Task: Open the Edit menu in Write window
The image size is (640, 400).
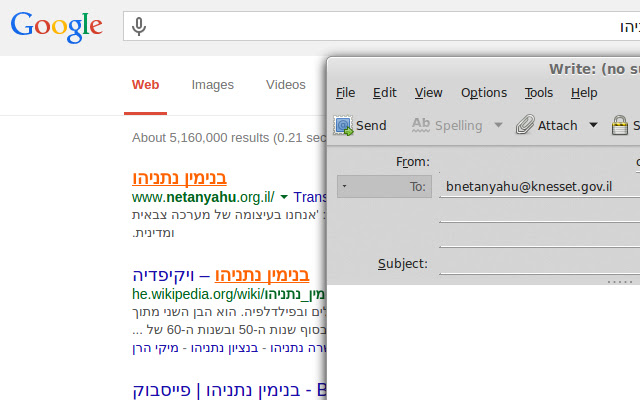Action: tap(384, 93)
